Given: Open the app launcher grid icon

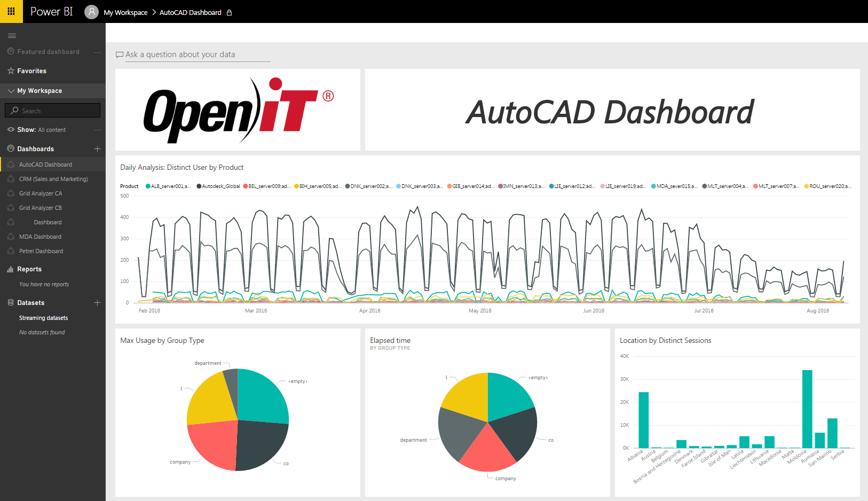Looking at the screenshot, I should [11, 11].
